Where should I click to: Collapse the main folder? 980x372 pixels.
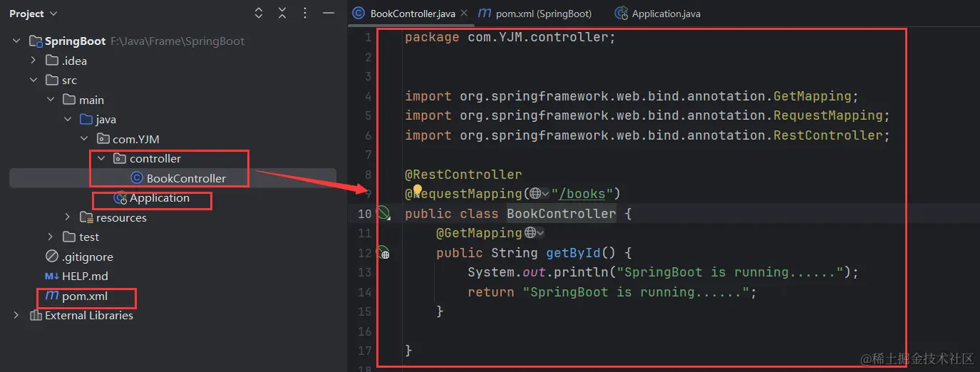click(x=50, y=100)
